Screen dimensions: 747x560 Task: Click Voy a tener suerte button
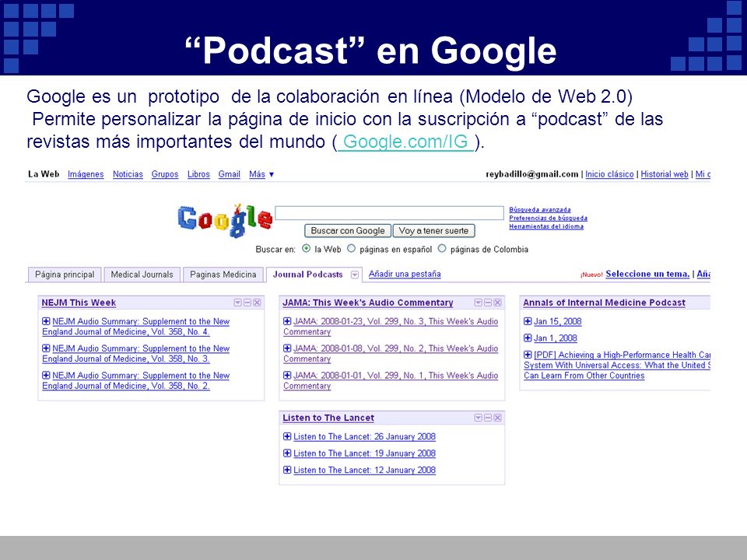[433, 231]
